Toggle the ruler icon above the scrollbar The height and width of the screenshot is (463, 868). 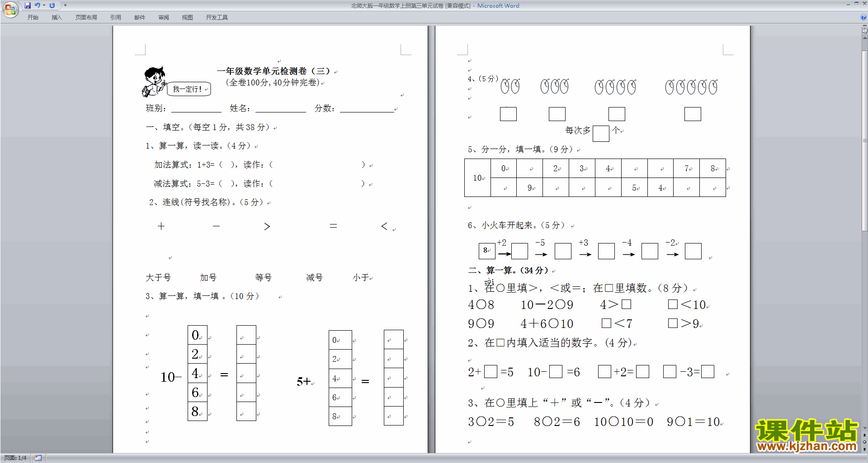(864, 31)
